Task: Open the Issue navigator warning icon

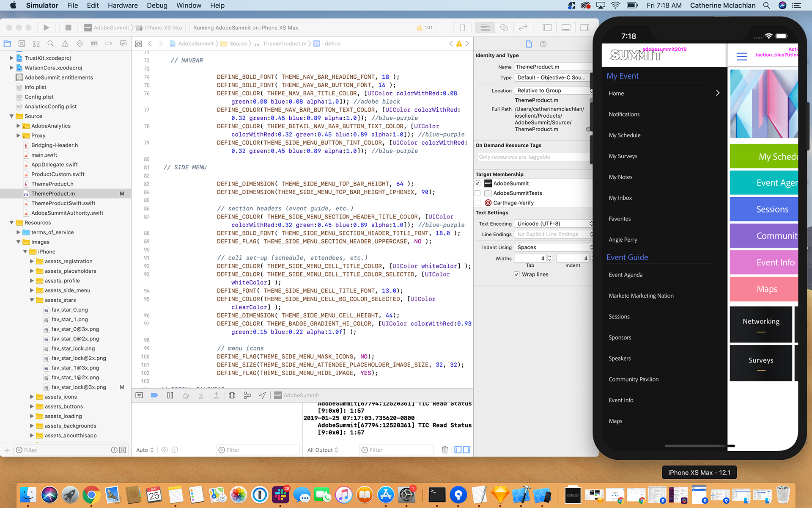Action: [65, 44]
